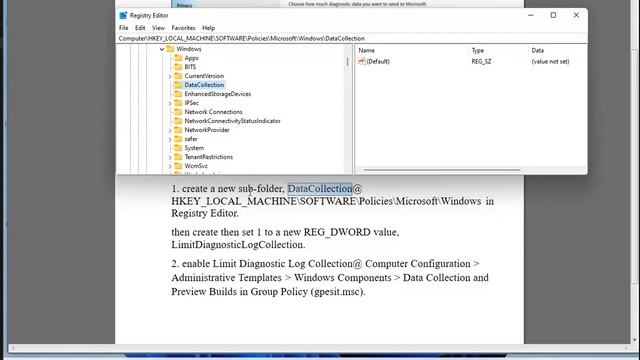Collapse the Windows key
Screen dimensions: 640x360
(162, 49)
